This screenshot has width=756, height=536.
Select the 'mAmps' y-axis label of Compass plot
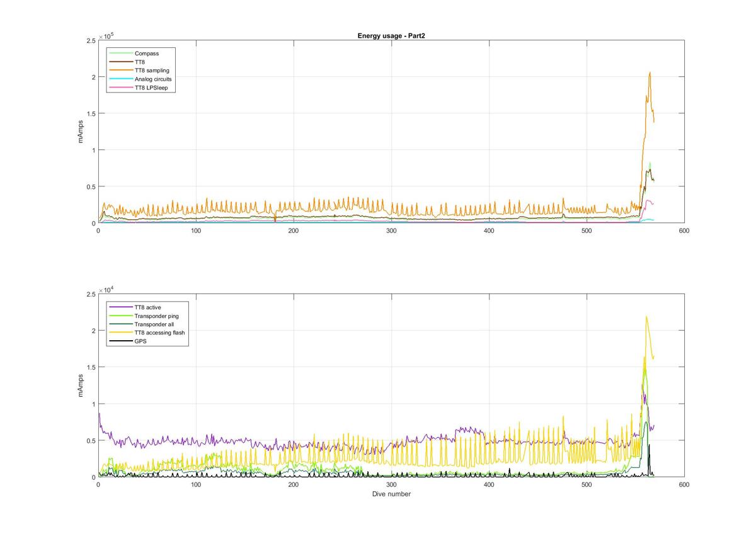(x=81, y=131)
